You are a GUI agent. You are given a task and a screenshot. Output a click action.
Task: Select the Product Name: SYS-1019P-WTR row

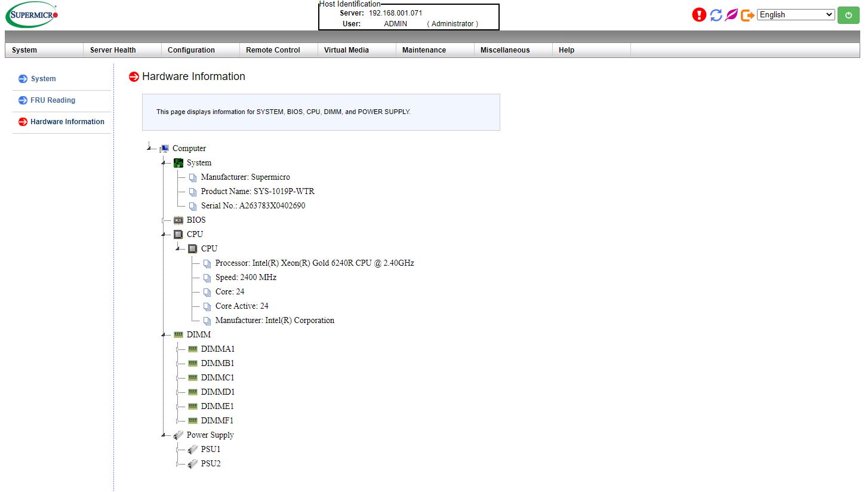click(x=258, y=191)
